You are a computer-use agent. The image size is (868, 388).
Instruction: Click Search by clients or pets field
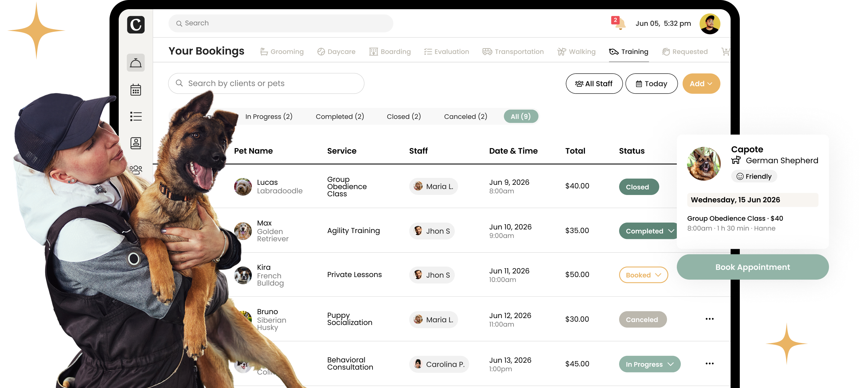[x=266, y=83]
